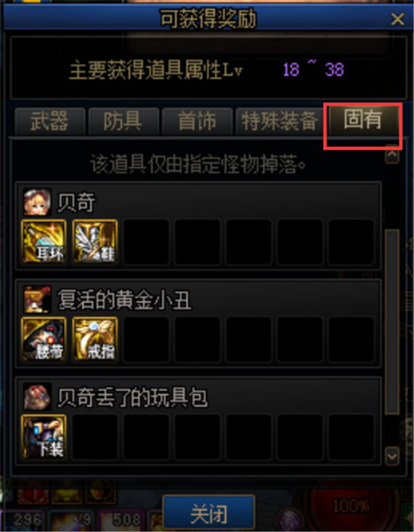Click the 复活的黄金小丑 monster portrait

pyautogui.click(x=37, y=299)
